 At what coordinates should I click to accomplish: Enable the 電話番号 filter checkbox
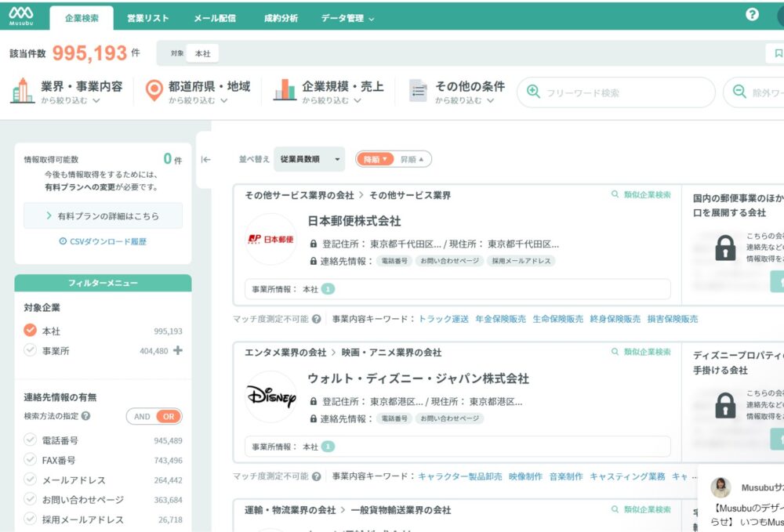pos(30,440)
